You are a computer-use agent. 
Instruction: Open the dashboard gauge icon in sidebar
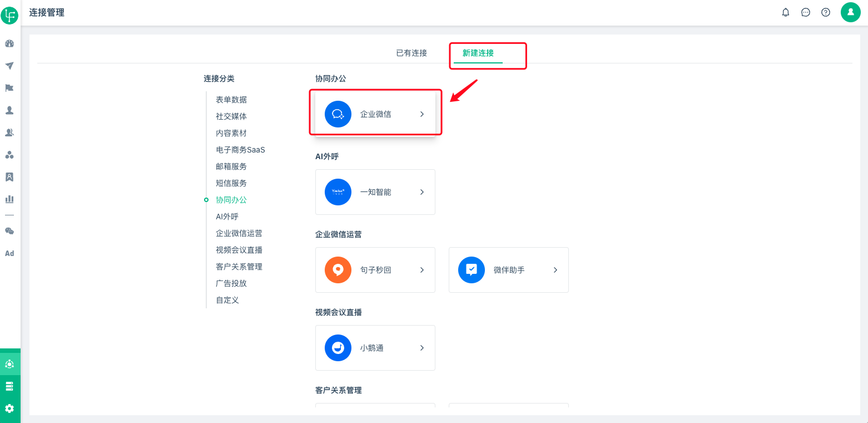(x=9, y=43)
